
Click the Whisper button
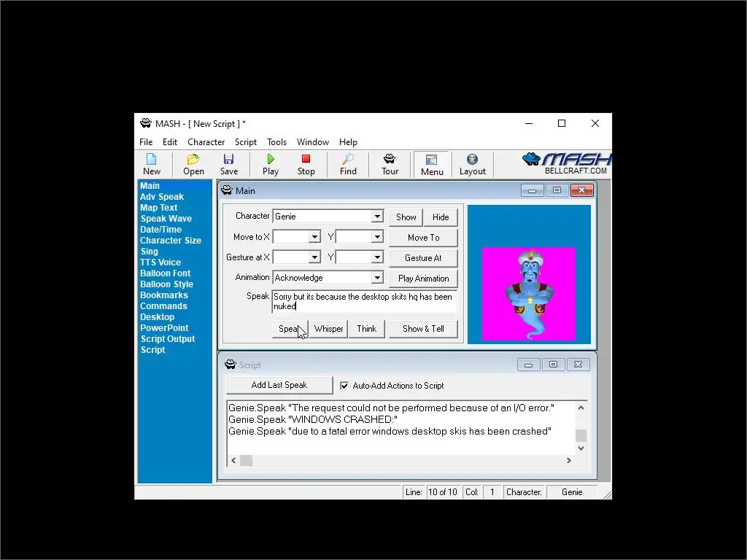pyautogui.click(x=328, y=329)
